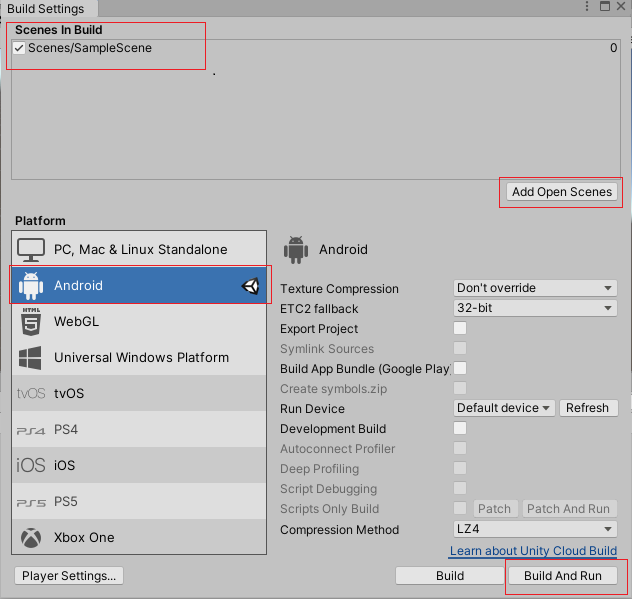Viewport: 632px width, 599px height.
Task: Toggle the Autoconnect Profiler checkbox
Action: point(460,448)
